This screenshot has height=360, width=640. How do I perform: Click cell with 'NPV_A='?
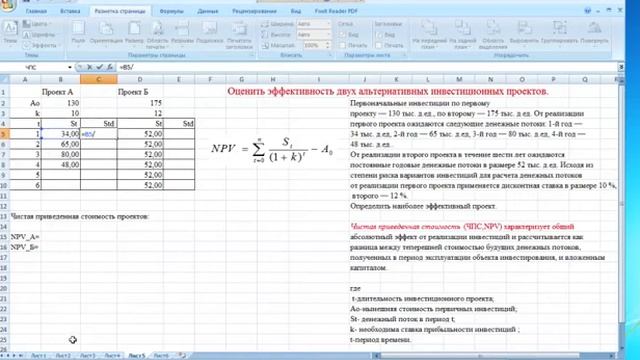(x=25, y=237)
